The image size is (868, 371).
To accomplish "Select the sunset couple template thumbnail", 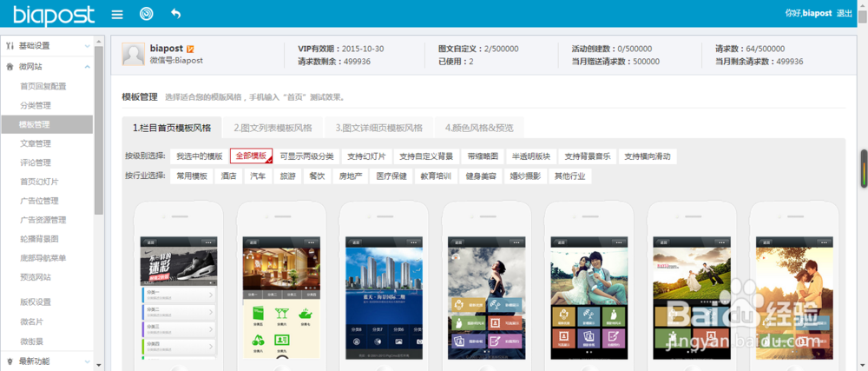I will [x=795, y=298].
